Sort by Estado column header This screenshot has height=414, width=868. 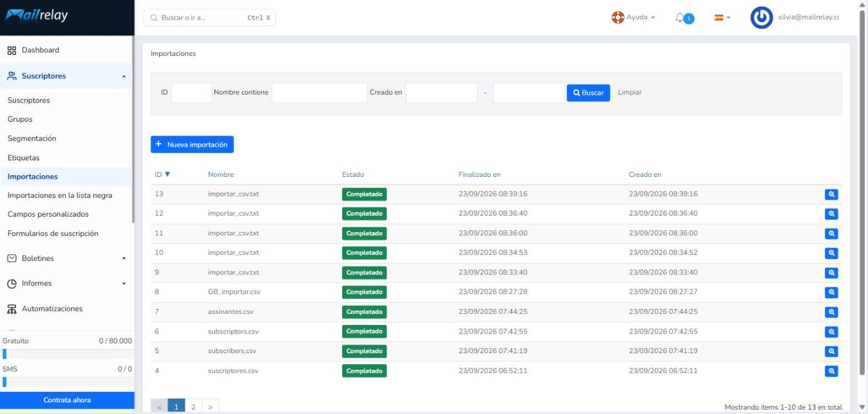[353, 174]
